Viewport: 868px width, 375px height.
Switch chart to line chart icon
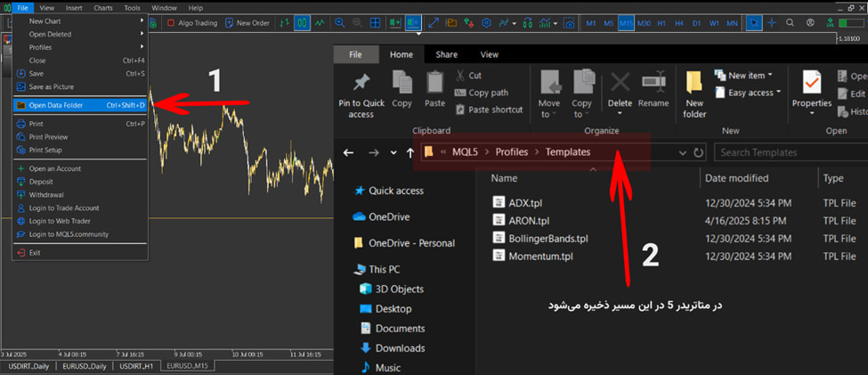[x=320, y=23]
